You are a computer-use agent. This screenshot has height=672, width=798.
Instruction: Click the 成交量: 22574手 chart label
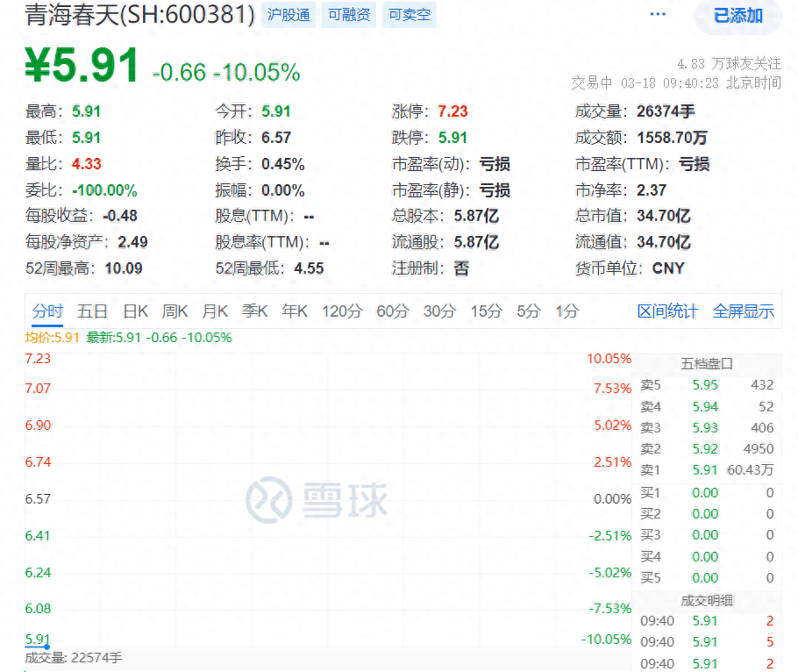74,658
